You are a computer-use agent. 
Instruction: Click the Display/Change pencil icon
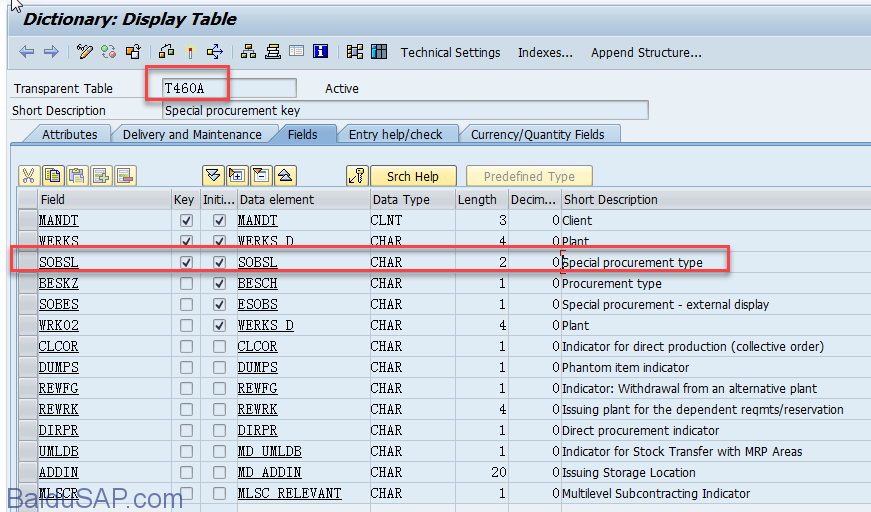pos(85,52)
